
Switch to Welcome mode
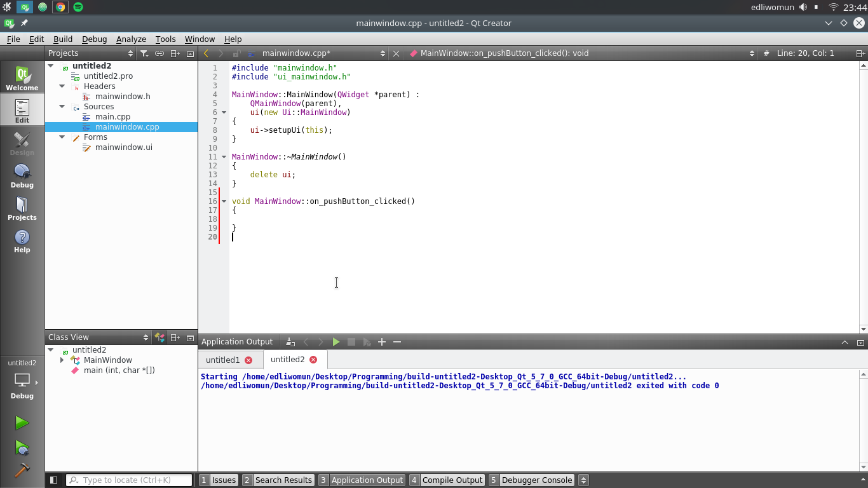click(22, 78)
